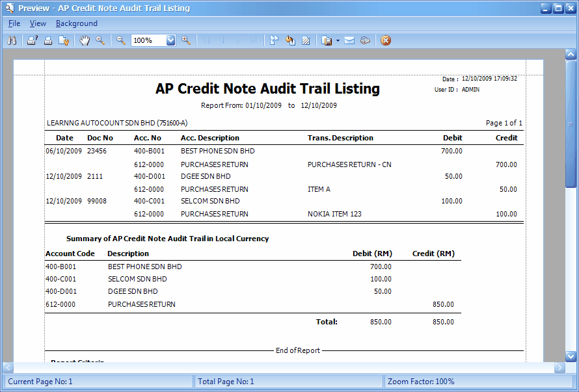Click the horizontal scrollbar left arrow
The width and height of the screenshot is (579, 392).
(8, 367)
